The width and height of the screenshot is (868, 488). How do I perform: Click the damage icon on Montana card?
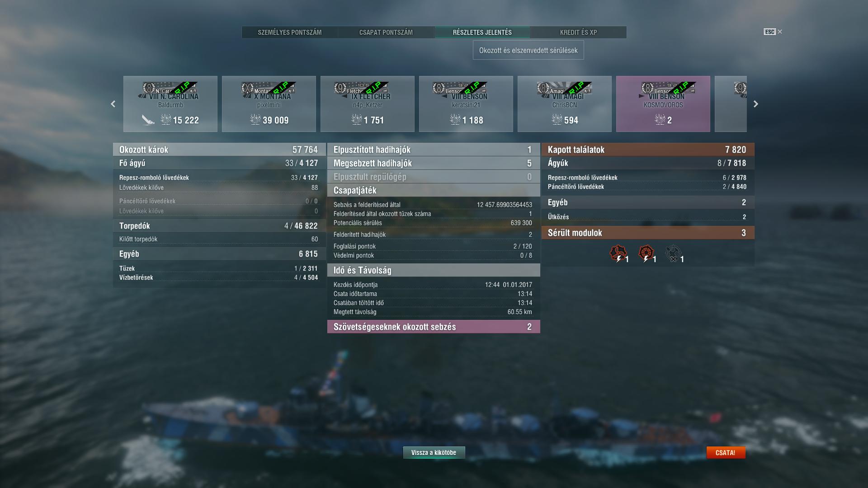coord(255,120)
